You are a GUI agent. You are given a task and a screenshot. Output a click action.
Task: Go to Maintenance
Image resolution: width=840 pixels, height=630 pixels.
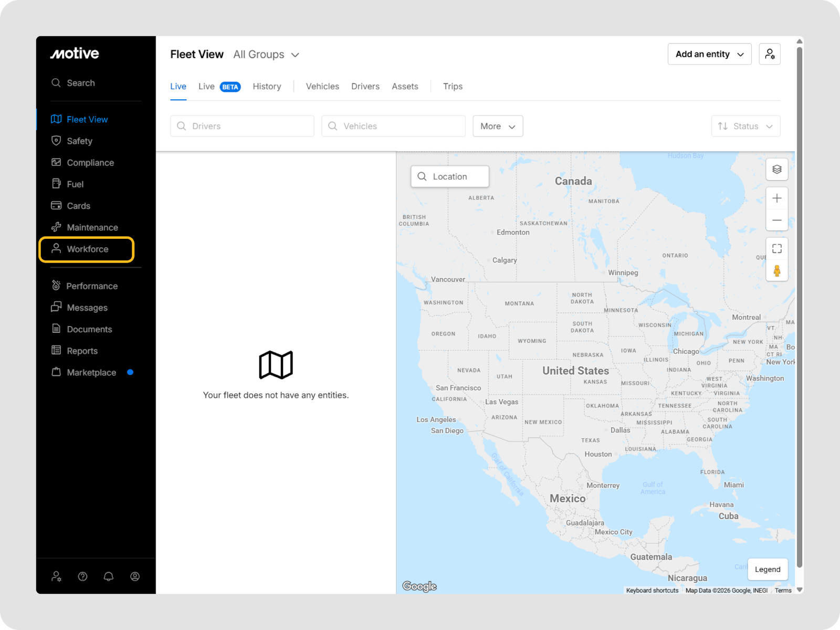point(85,227)
